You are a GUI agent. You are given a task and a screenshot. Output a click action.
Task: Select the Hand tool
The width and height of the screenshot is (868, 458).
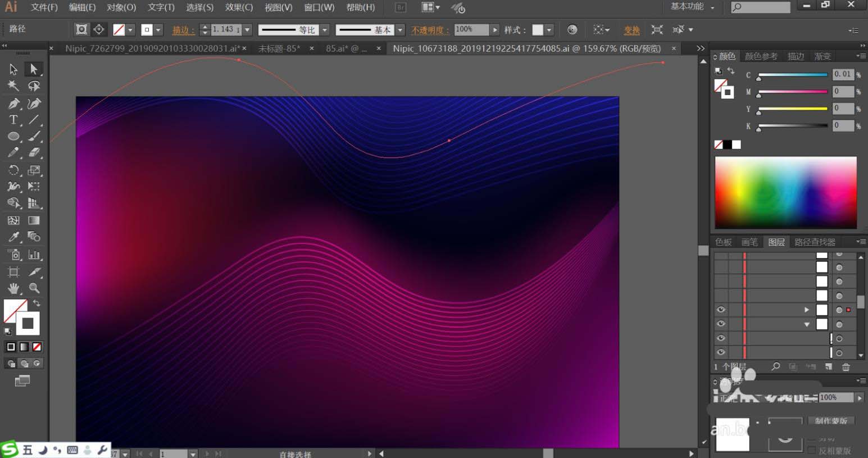pos(13,288)
